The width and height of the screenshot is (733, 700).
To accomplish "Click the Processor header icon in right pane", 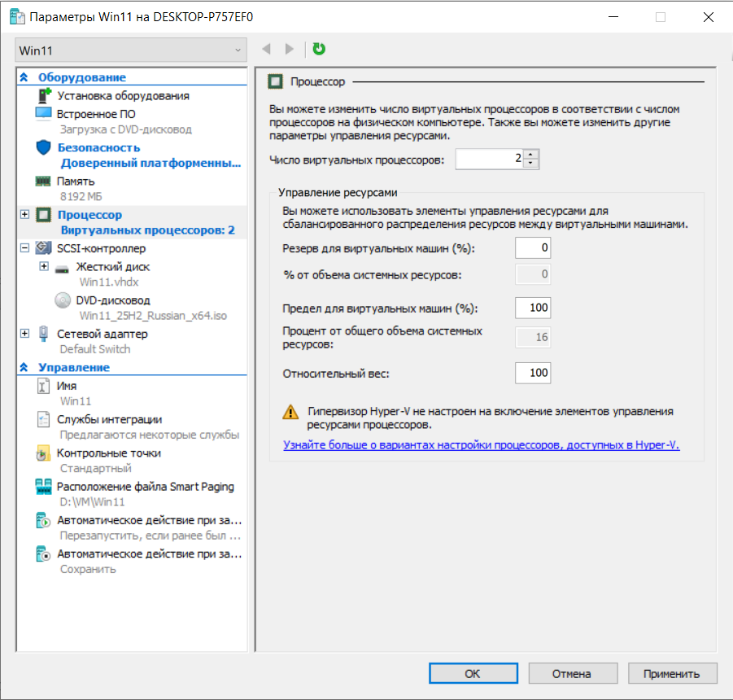I will coord(275,82).
